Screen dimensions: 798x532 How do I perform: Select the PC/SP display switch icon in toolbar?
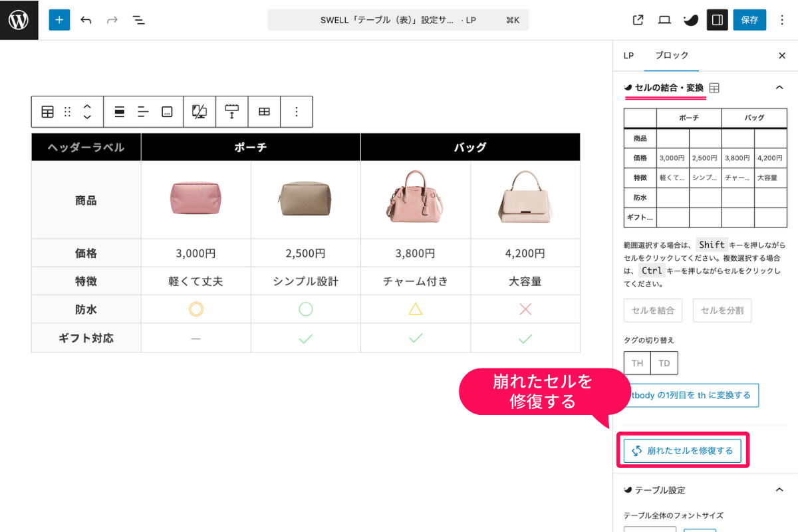point(198,112)
